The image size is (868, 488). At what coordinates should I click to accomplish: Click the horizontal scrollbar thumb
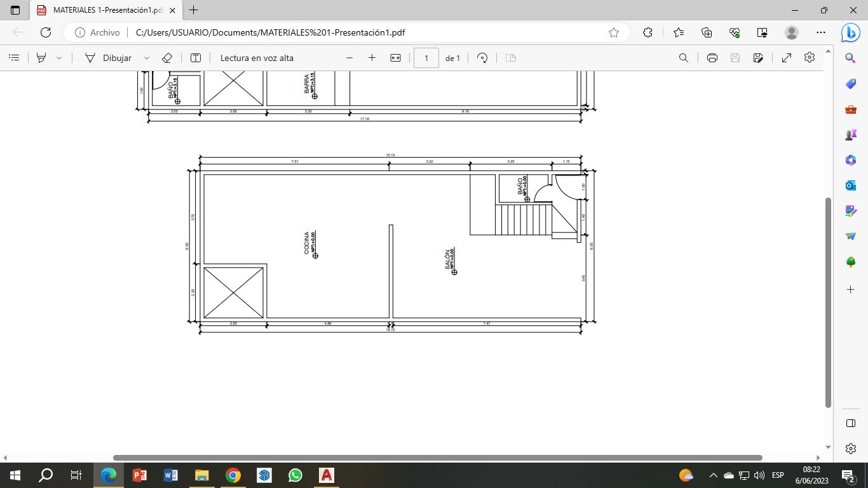tap(438, 457)
